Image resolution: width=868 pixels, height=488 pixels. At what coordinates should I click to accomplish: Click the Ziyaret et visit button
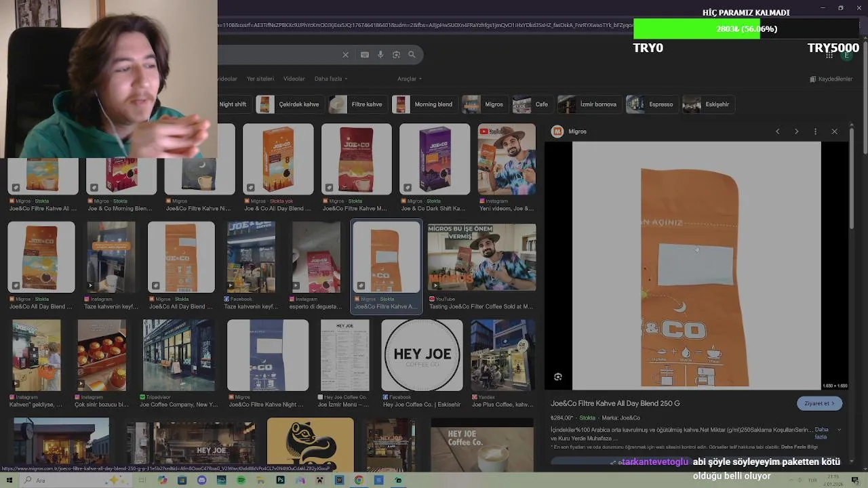(x=819, y=403)
